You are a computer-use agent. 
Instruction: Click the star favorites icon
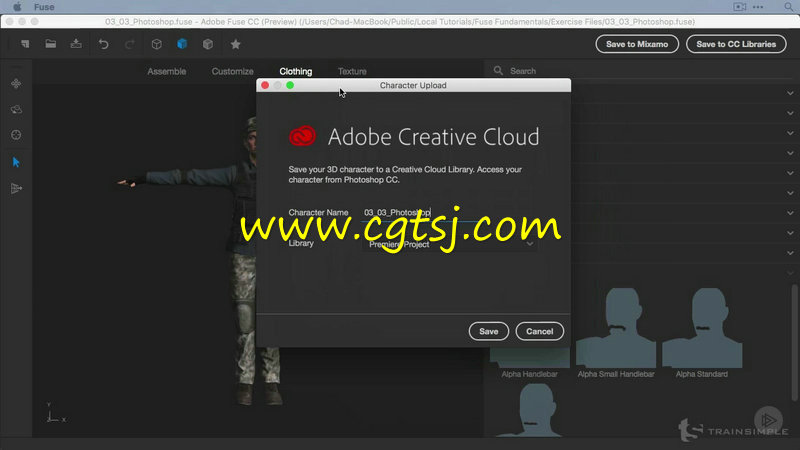point(235,44)
